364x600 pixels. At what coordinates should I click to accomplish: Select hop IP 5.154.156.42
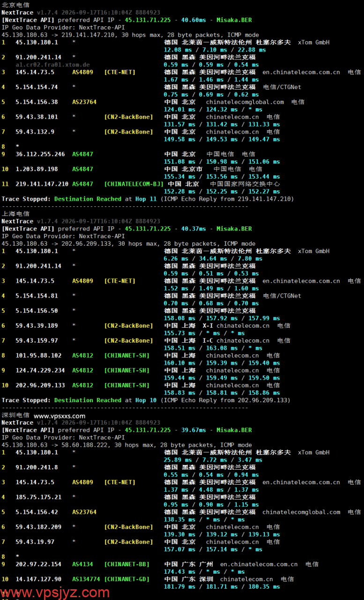coord(37,512)
